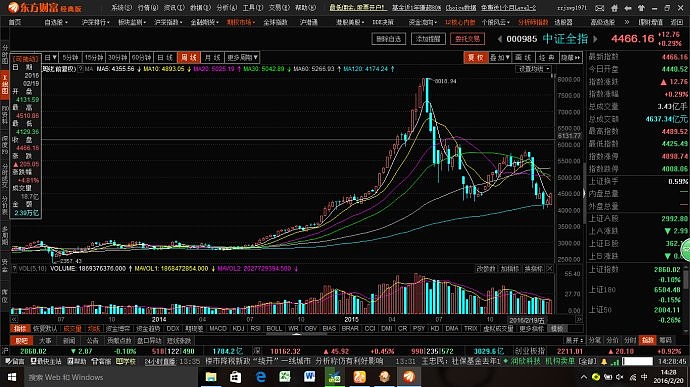
Task: Toggle the 复权 price adjustment button
Action: [476, 57]
